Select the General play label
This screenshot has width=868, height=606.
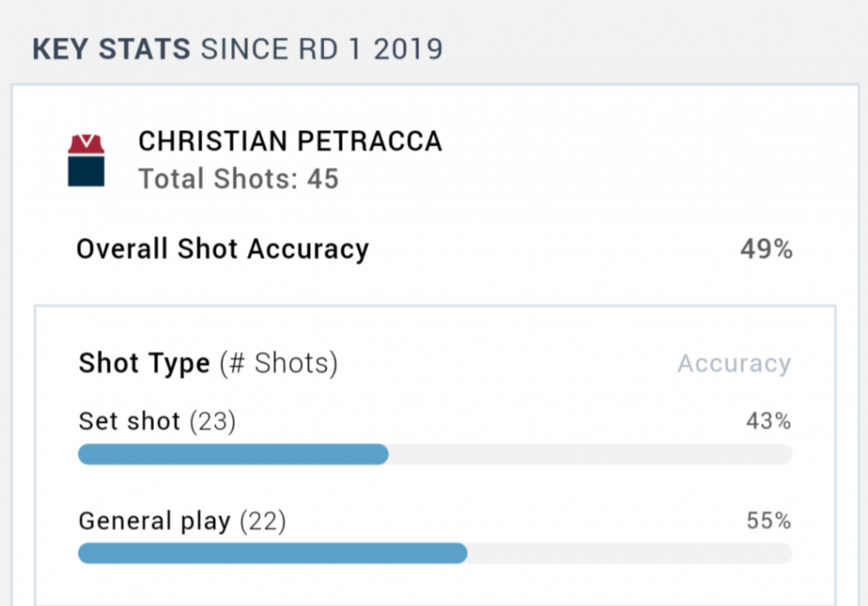point(155,521)
